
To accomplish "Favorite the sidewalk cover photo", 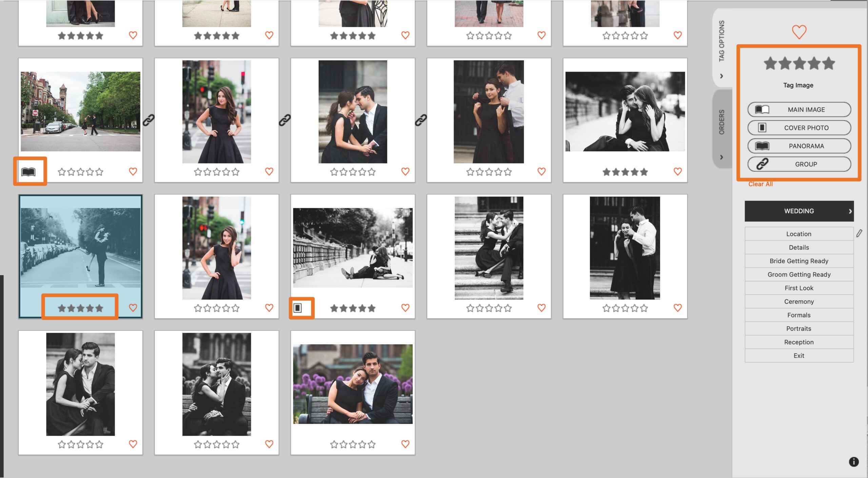I will tap(405, 308).
